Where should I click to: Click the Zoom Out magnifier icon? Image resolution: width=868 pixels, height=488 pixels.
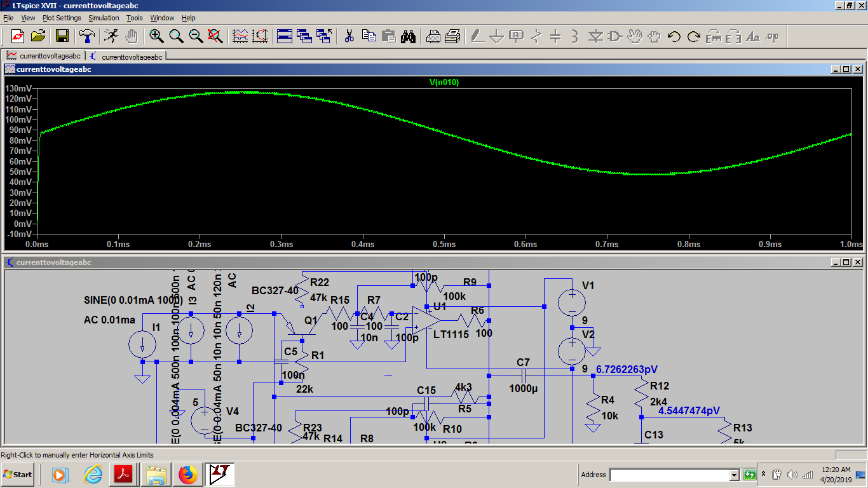pos(196,36)
